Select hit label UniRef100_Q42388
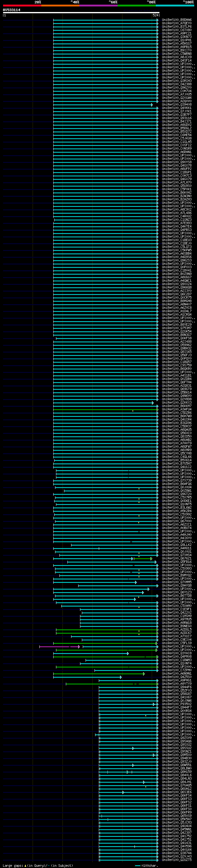197x868 pixels. click(x=177, y=84)
